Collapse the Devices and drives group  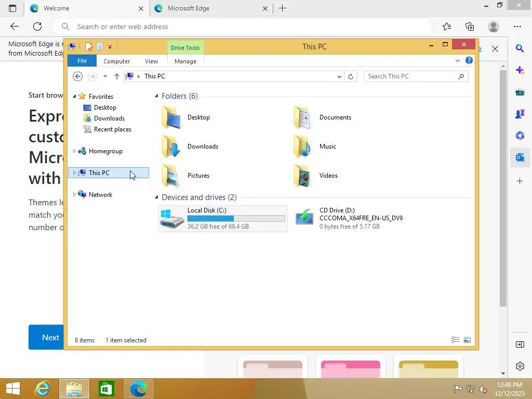[x=156, y=197]
